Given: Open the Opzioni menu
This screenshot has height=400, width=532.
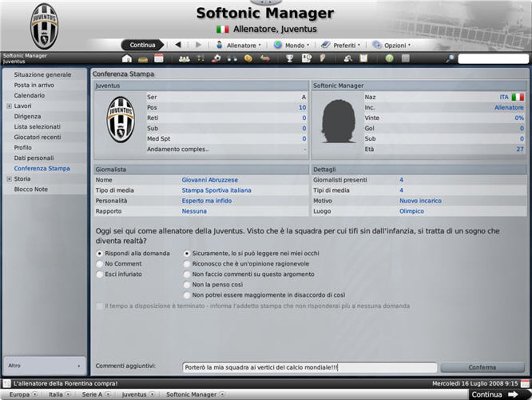Looking at the screenshot, I should (392, 45).
